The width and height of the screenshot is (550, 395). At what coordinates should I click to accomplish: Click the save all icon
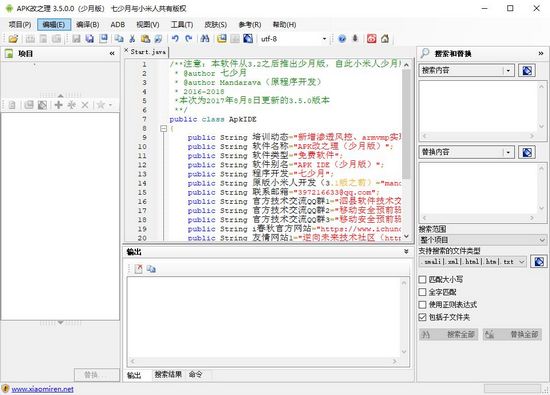pyautogui.click(x=89, y=39)
